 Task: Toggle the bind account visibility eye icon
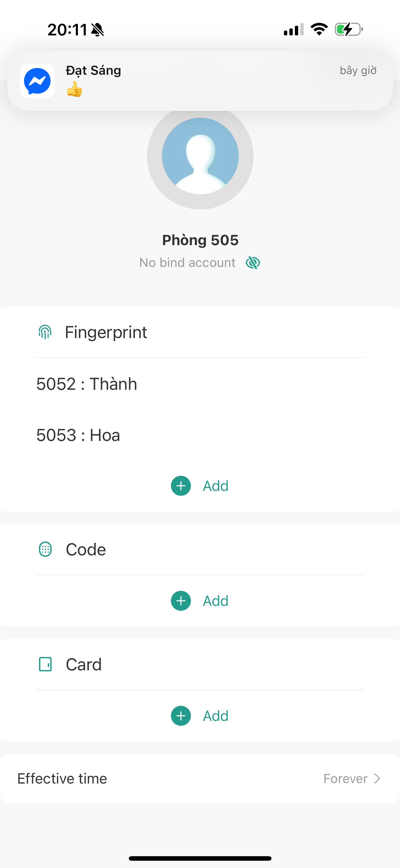point(253,262)
